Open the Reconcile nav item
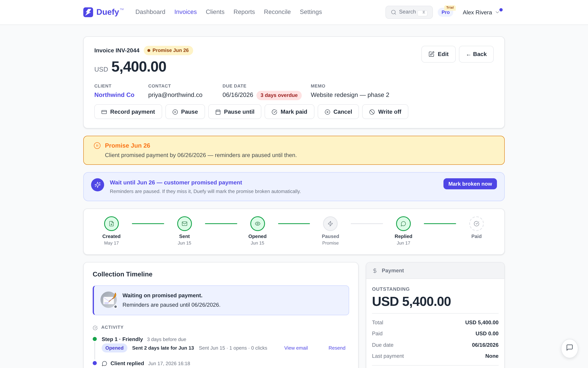Screen dimensions: 588x368 click(x=277, y=12)
